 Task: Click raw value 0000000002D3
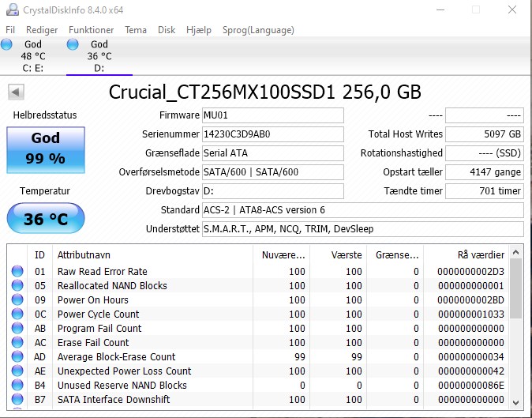tap(470, 272)
